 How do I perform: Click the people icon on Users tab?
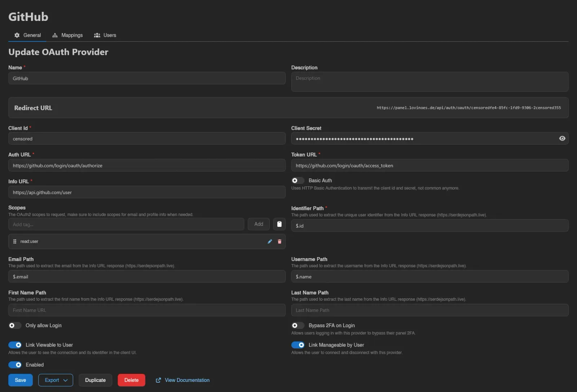[97, 35]
